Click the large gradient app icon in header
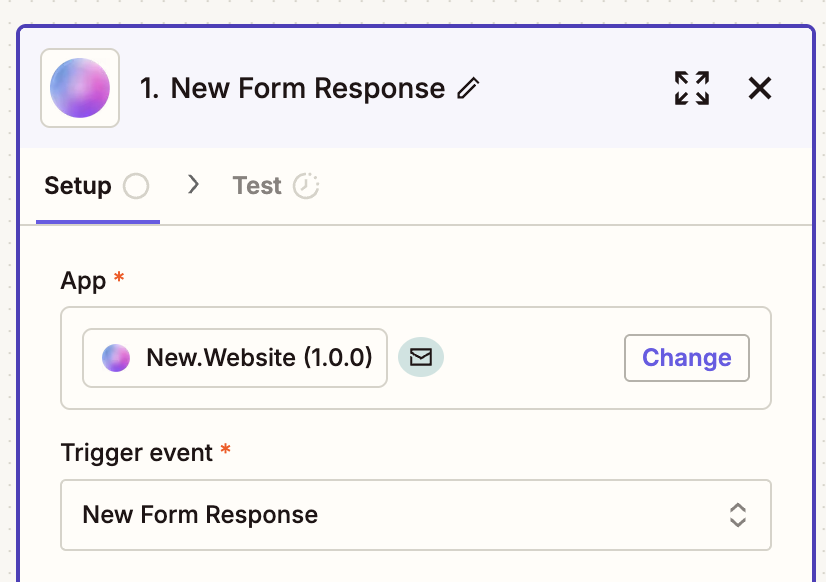Image resolution: width=826 pixels, height=582 pixels. click(x=80, y=88)
